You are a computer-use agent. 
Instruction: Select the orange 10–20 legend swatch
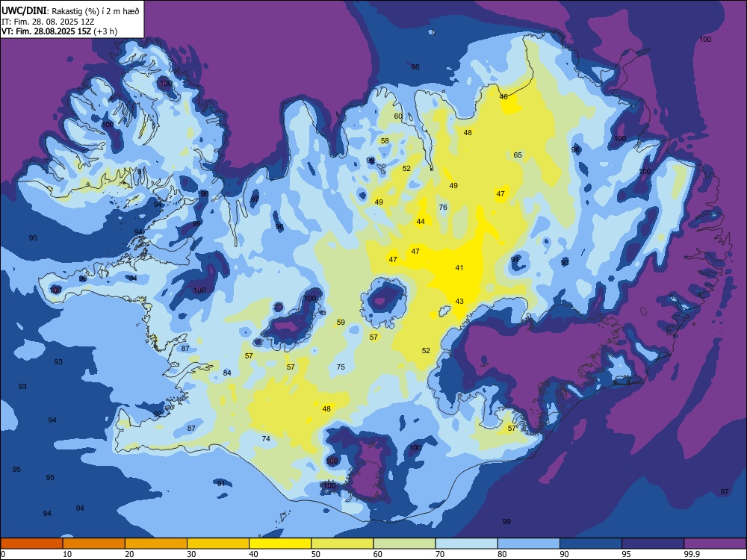point(94,544)
